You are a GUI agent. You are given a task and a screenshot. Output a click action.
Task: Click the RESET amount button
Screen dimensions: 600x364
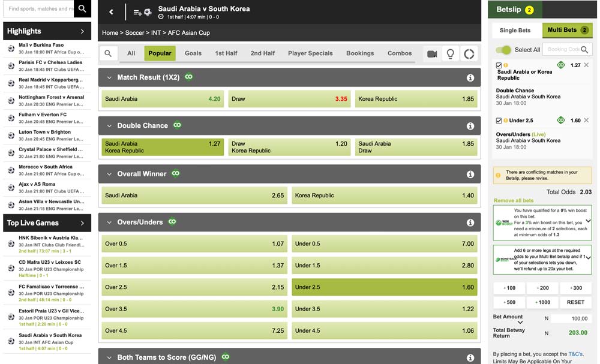click(x=575, y=302)
